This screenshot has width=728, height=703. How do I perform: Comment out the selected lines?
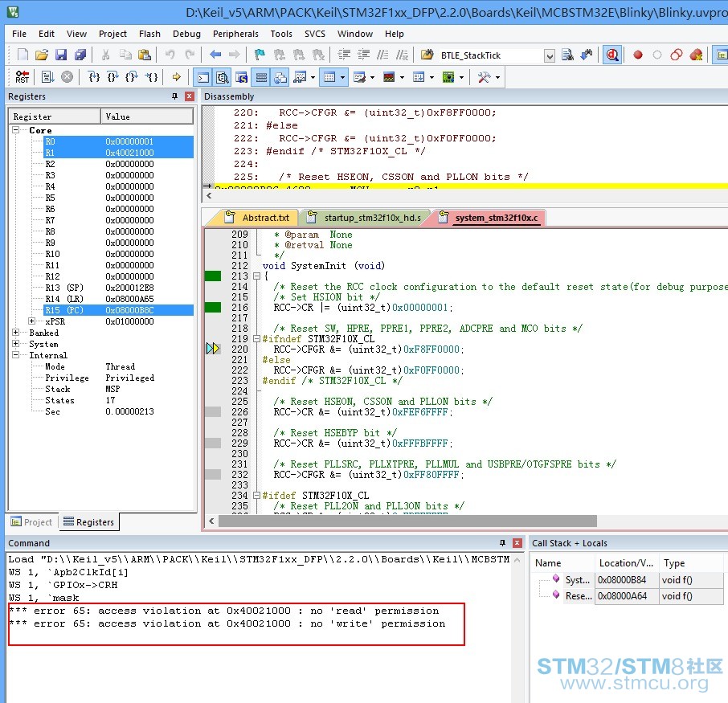[x=382, y=55]
